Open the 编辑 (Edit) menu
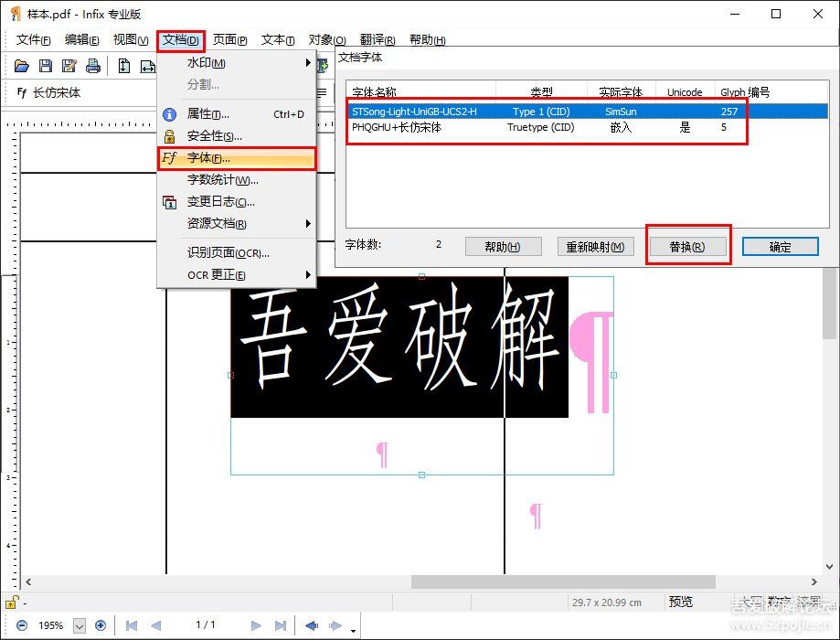 tap(81, 40)
